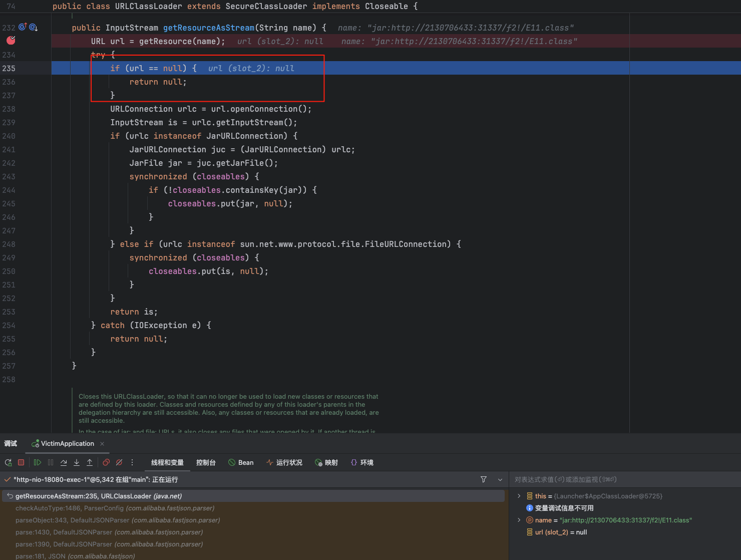Expand the 'name' variable node

(x=519, y=520)
